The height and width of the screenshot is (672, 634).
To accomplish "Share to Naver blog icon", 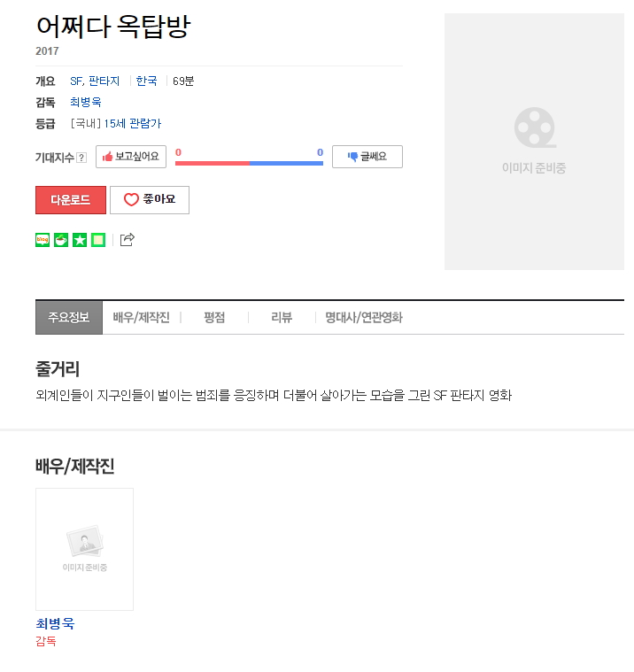I will 43,240.
